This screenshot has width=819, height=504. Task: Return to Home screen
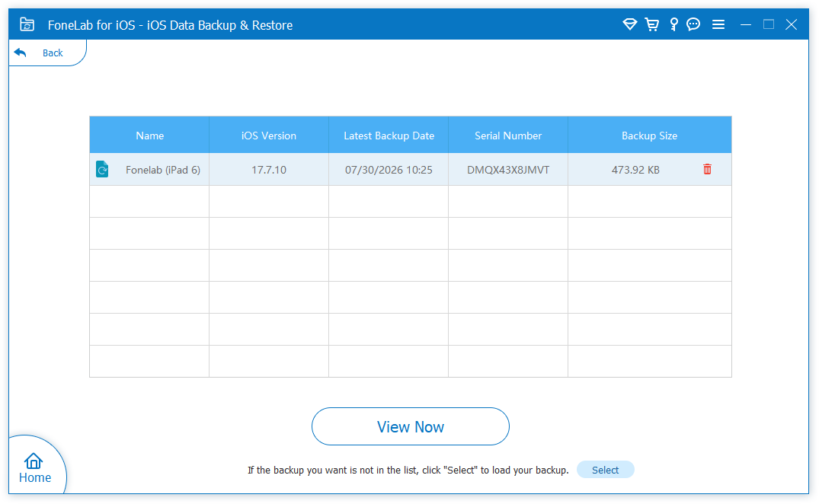[34, 468]
